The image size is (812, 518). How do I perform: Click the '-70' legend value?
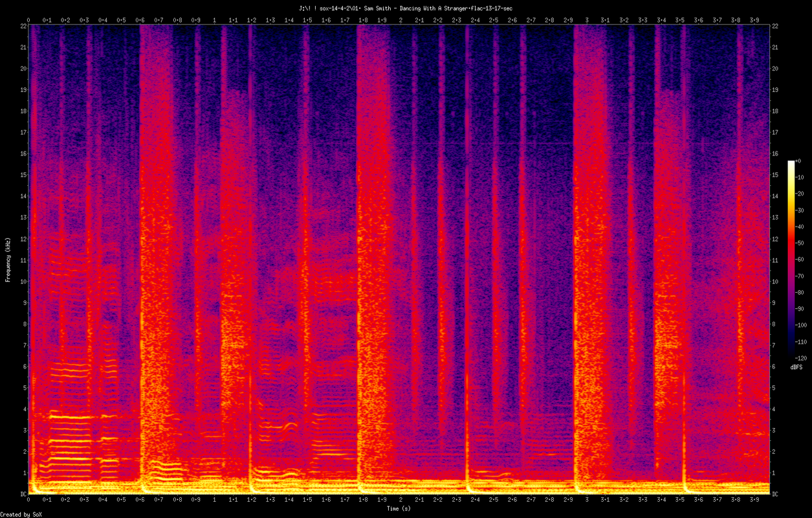click(x=800, y=276)
